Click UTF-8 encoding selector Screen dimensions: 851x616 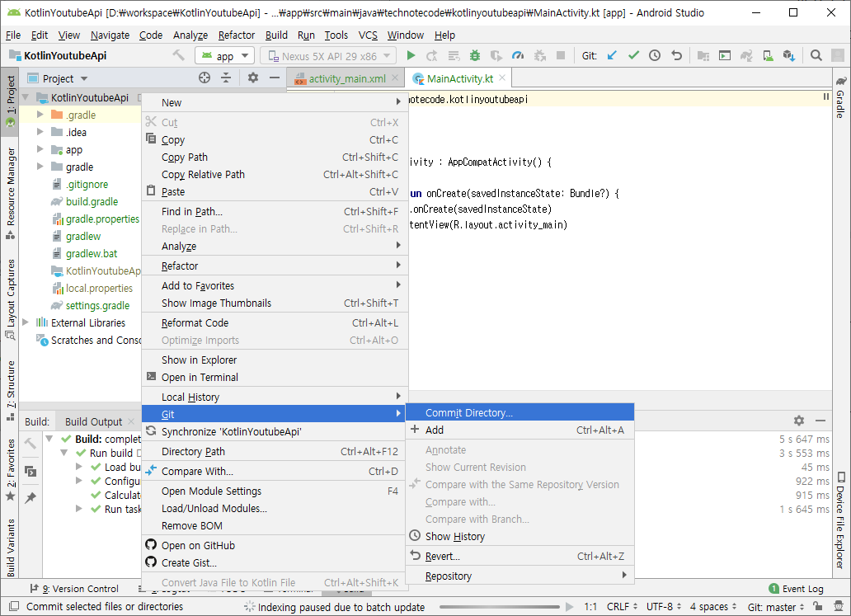[x=663, y=606]
